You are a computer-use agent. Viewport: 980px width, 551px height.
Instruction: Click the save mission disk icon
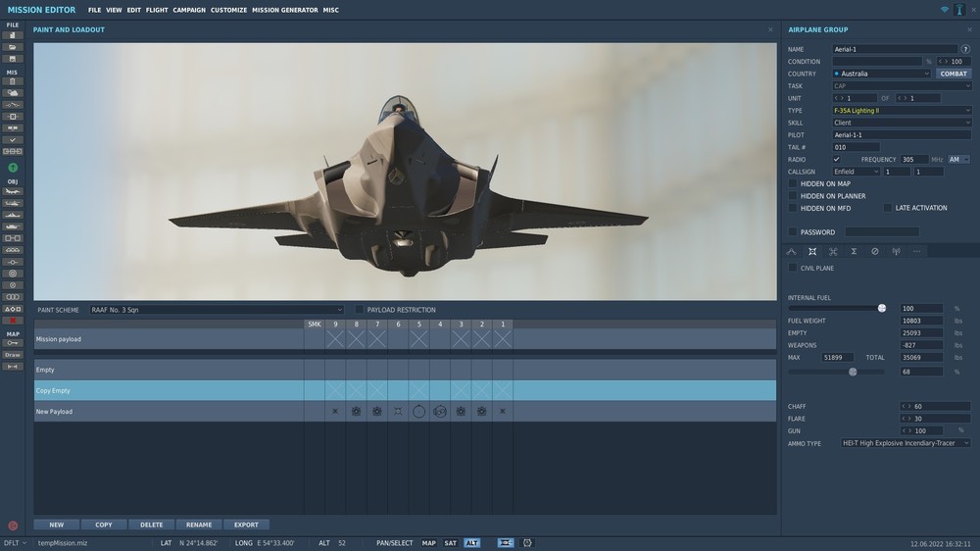(x=13, y=59)
